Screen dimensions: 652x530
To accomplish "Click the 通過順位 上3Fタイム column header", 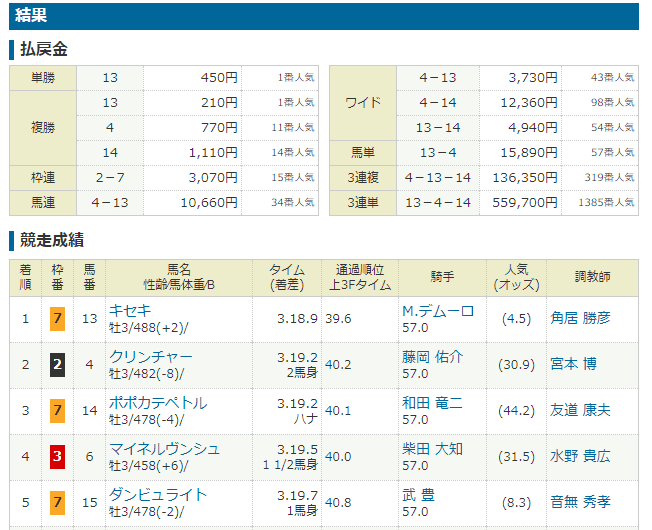I will tap(360, 277).
